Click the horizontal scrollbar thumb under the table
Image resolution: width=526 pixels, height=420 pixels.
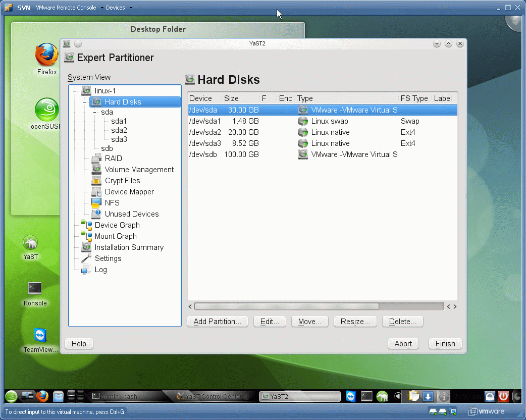tap(287, 306)
